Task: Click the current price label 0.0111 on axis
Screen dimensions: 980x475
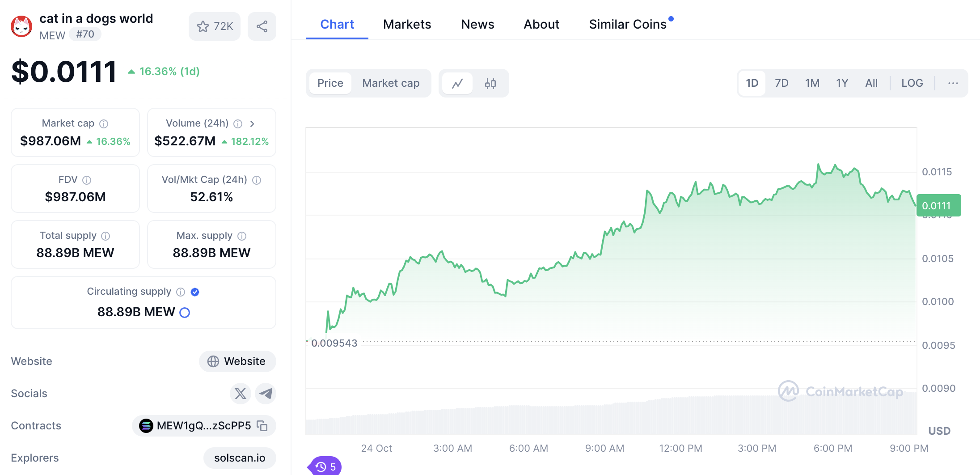Action: point(938,206)
